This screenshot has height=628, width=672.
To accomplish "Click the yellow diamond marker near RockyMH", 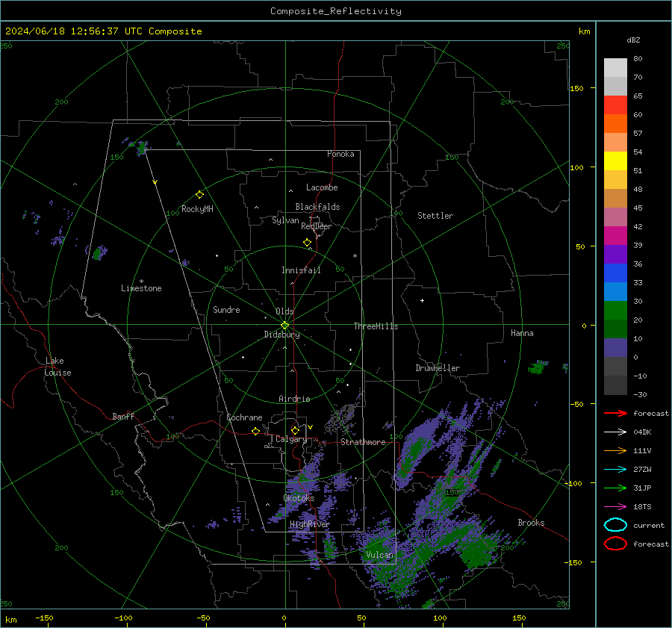I will [x=199, y=195].
